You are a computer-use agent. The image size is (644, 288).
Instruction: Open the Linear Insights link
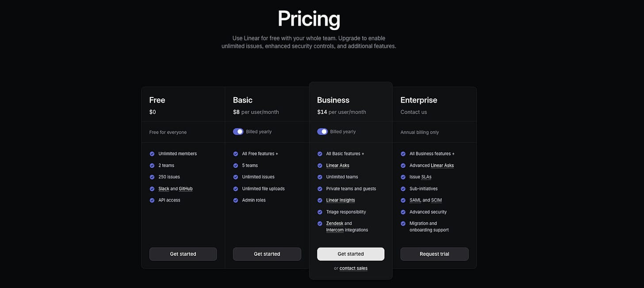tap(341, 200)
